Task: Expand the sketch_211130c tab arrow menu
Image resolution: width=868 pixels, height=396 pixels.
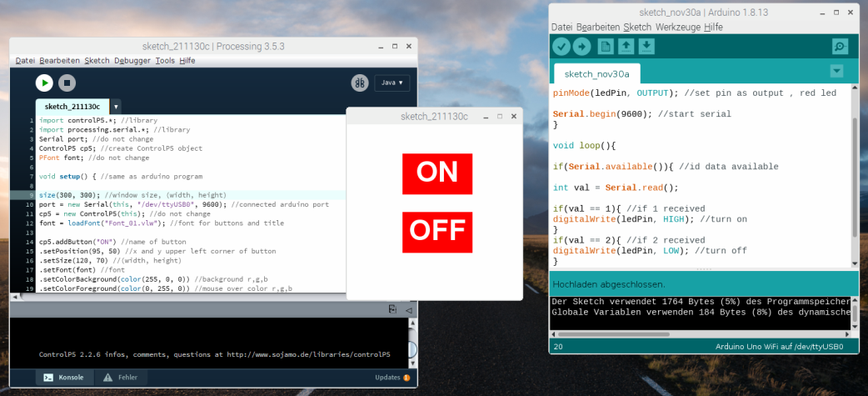Action: [116, 107]
